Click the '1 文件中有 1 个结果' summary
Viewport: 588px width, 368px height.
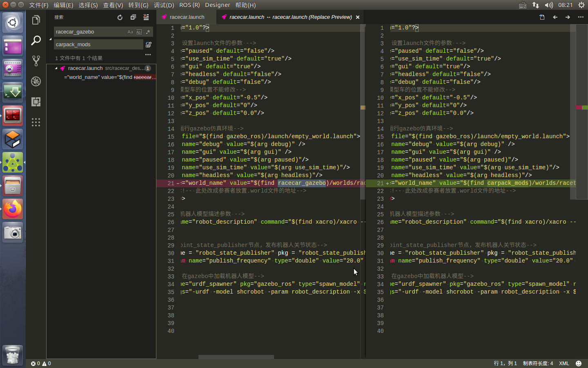click(79, 58)
